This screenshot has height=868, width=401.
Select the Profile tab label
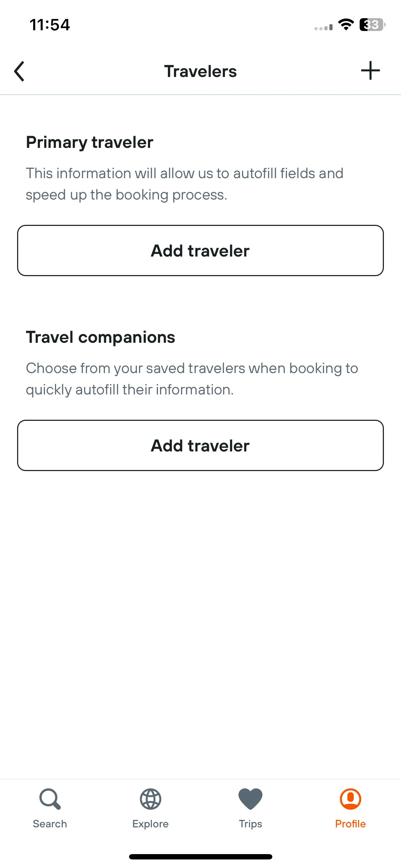[x=350, y=824]
